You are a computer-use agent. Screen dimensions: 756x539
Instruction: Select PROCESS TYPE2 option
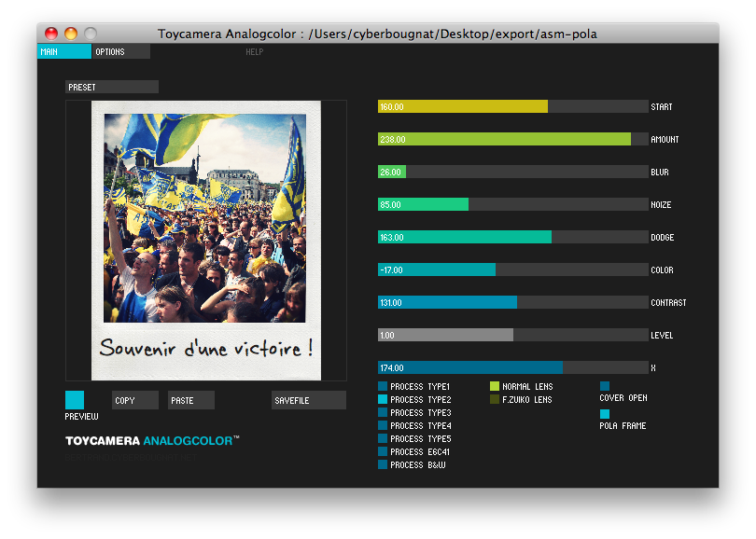point(383,399)
